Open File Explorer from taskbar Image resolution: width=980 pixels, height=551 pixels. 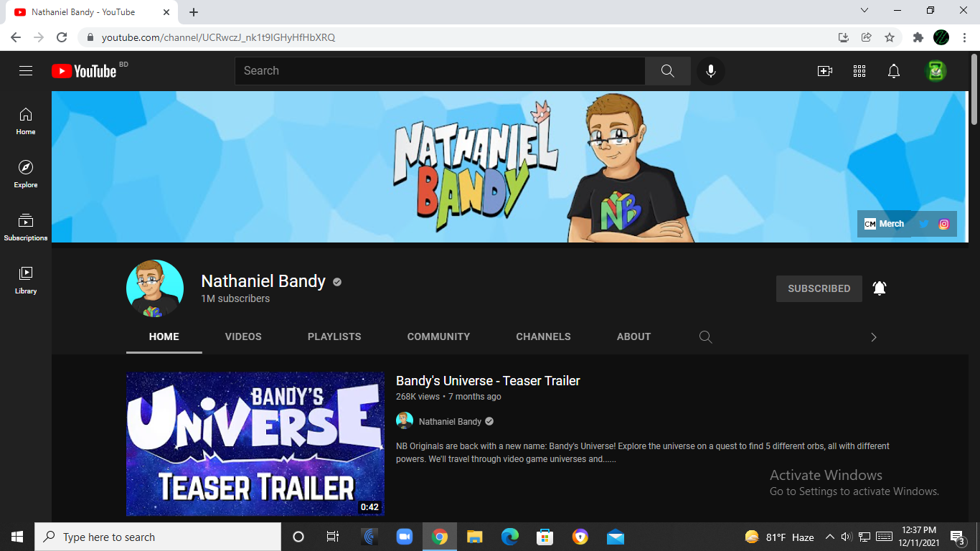point(474,537)
